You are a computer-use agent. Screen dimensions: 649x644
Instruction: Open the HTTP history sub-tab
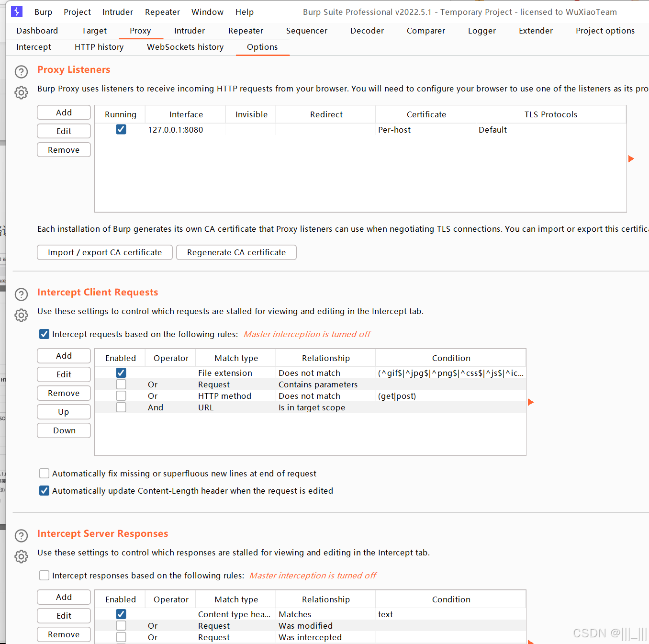(x=99, y=47)
